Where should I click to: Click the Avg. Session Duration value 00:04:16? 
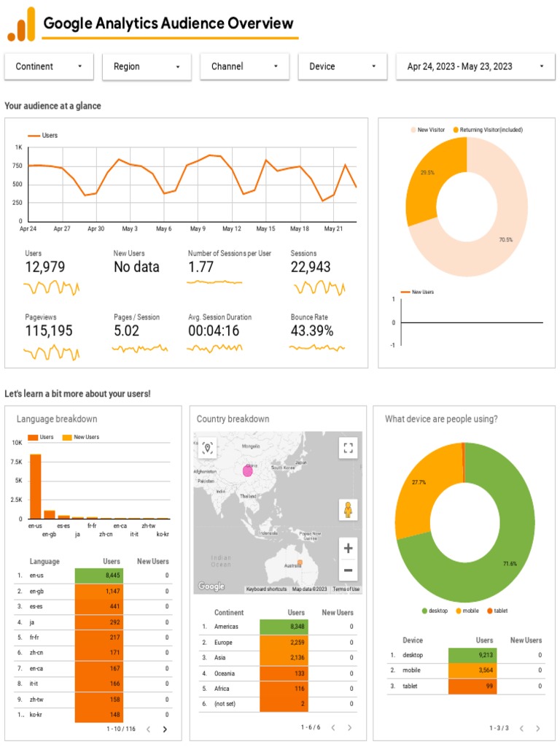point(214,330)
